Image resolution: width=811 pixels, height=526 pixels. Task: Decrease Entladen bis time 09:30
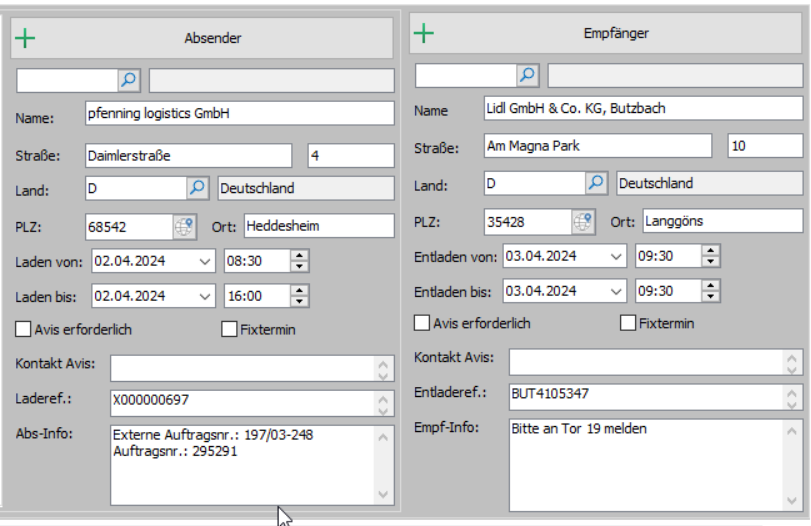[x=711, y=297]
